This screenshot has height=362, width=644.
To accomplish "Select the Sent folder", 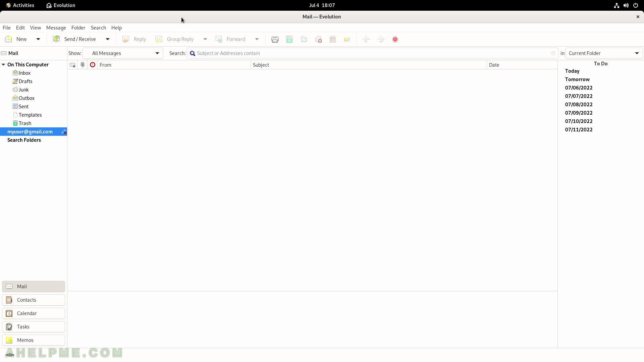I will (23, 107).
